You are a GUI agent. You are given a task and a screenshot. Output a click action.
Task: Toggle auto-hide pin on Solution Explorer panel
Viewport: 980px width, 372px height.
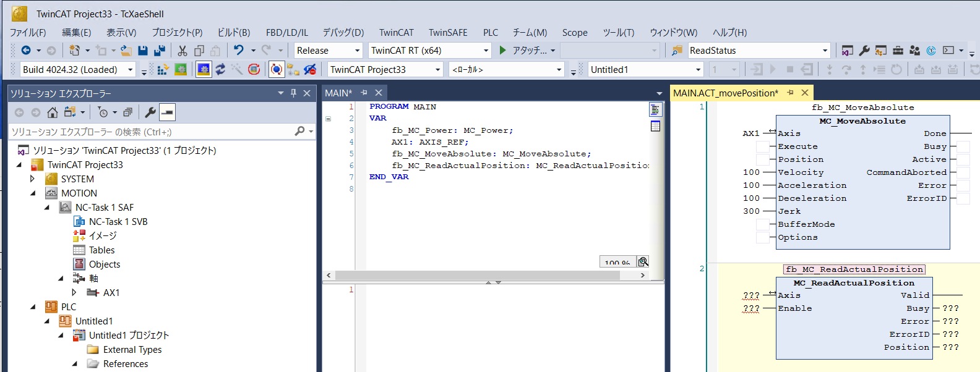(x=293, y=93)
